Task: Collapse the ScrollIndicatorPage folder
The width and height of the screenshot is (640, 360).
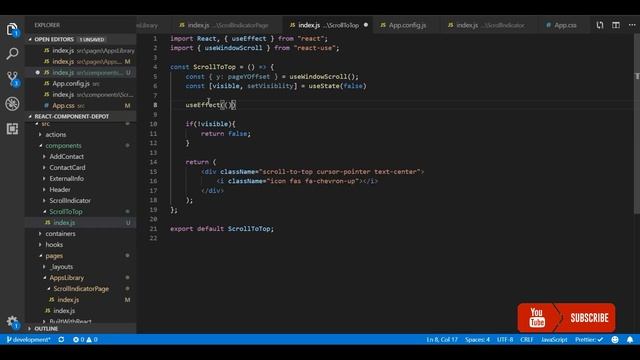Action: click(81, 289)
